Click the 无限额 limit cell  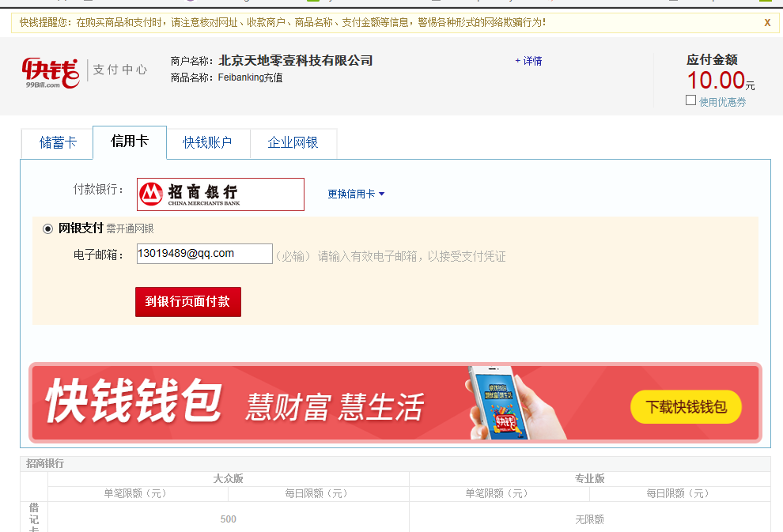click(x=590, y=519)
